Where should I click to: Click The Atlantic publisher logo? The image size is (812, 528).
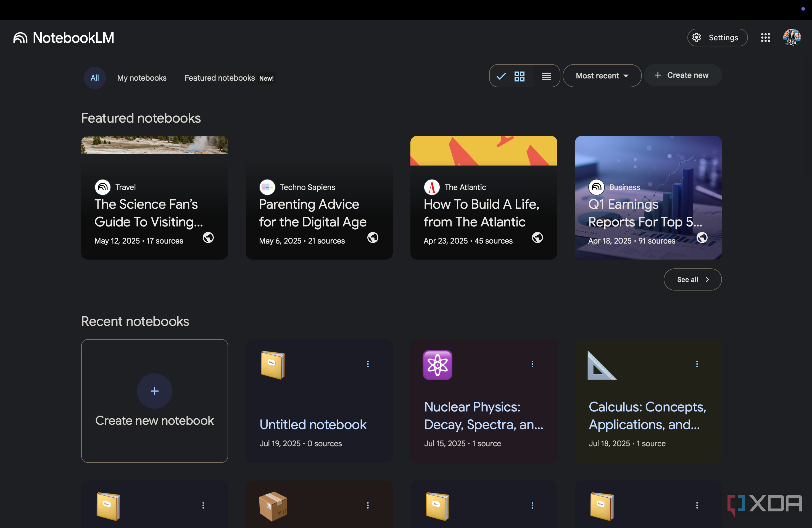click(432, 187)
